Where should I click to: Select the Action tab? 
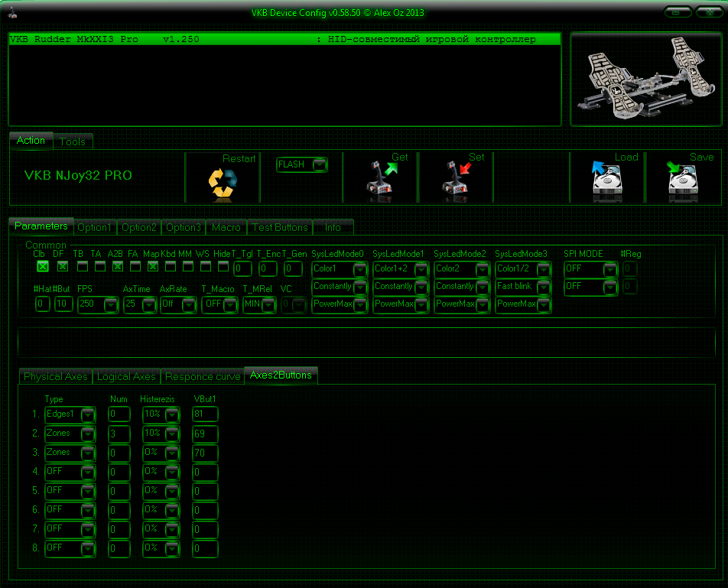[x=31, y=140]
